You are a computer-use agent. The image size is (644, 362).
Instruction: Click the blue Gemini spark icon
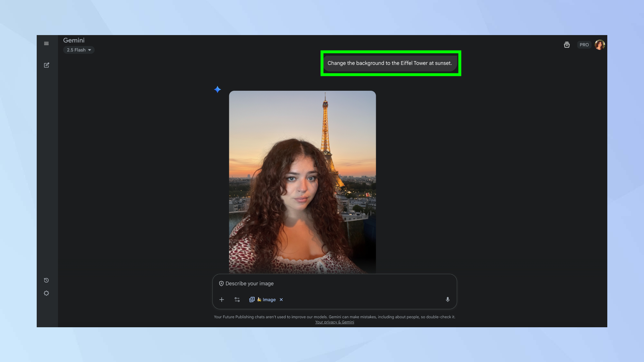click(218, 89)
